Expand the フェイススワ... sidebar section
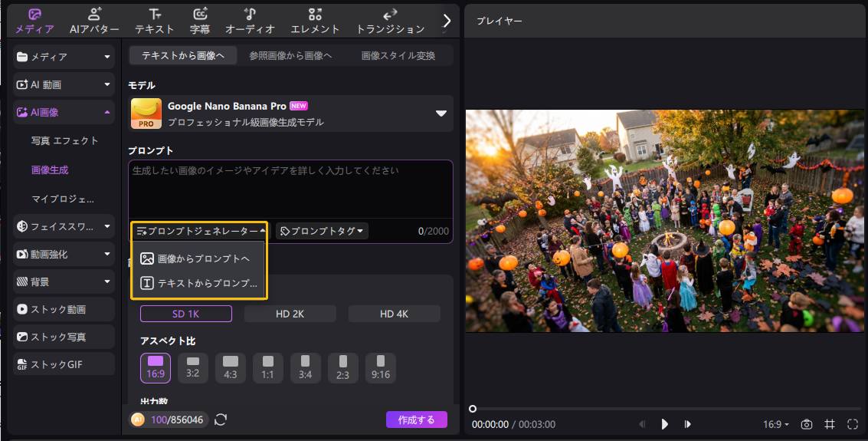The width and height of the screenshot is (868, 441). tap(64, 226)
